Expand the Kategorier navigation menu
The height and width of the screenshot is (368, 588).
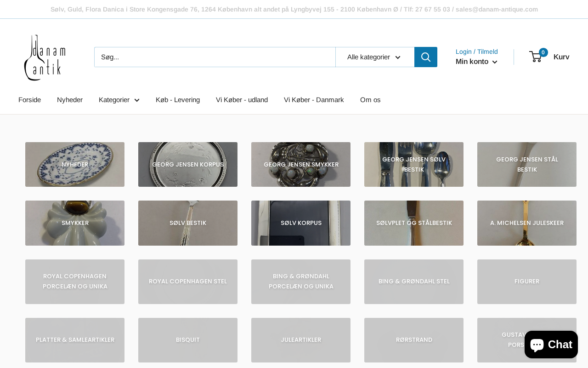click(119, 100)
